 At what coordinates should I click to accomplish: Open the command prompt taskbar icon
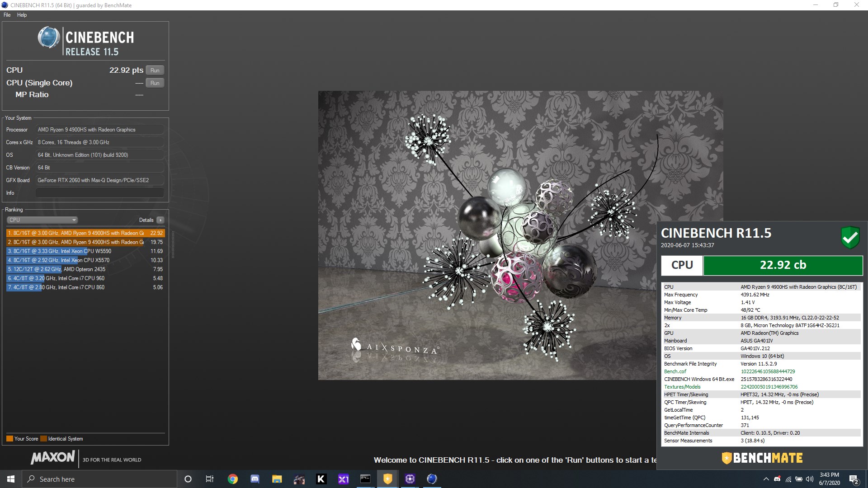[x=365, y=479]
